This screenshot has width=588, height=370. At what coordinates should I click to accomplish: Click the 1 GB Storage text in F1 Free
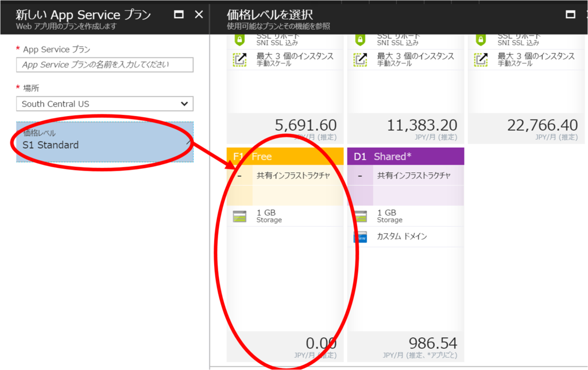click(x=269, y=216)
